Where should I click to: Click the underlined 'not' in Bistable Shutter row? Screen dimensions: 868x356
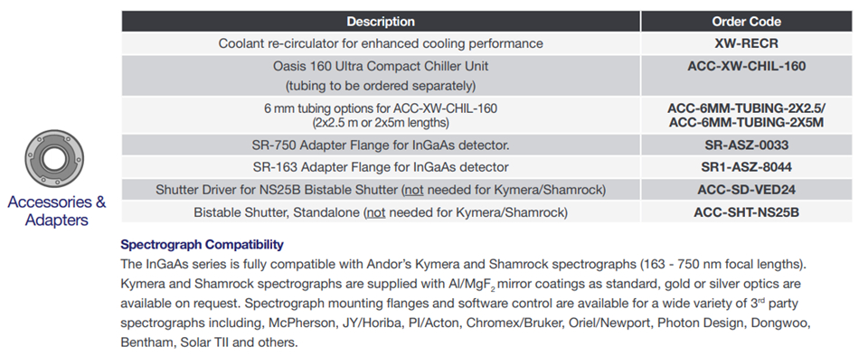click(x=376, y=213)
